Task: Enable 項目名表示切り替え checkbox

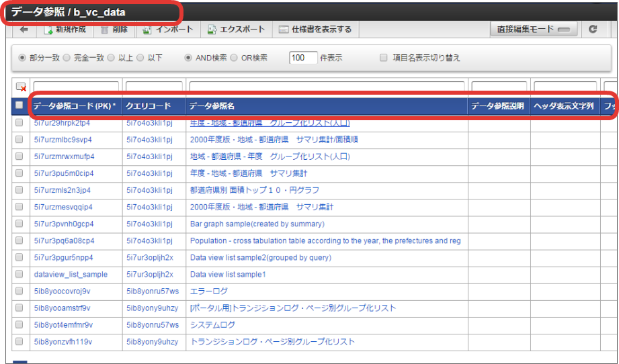Action: 383,58
